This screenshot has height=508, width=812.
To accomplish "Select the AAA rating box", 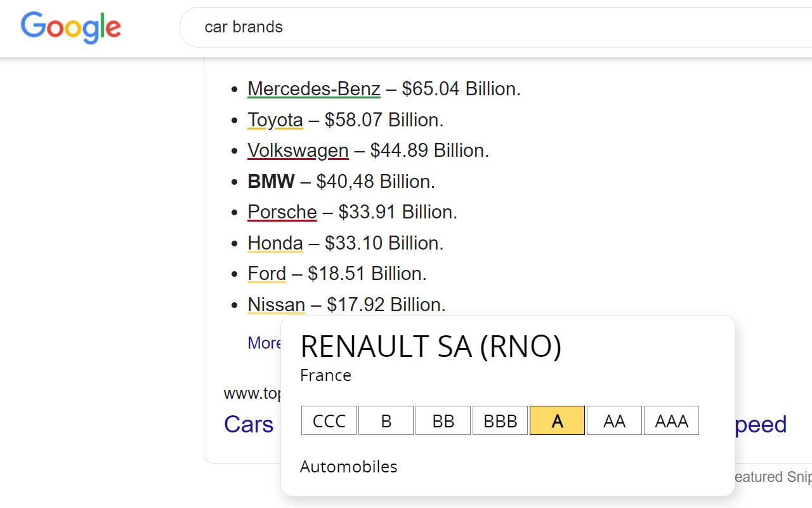I will click(x=672, y=421).
